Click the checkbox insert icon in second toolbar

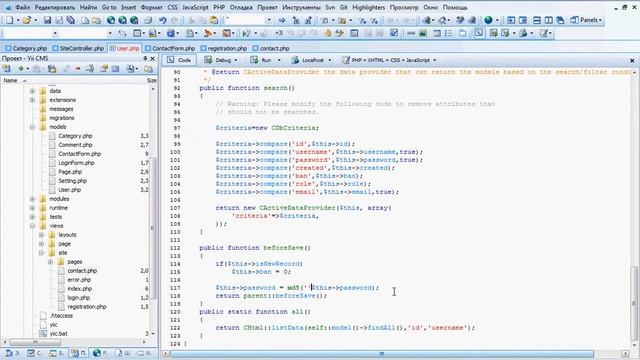(394, 33)
